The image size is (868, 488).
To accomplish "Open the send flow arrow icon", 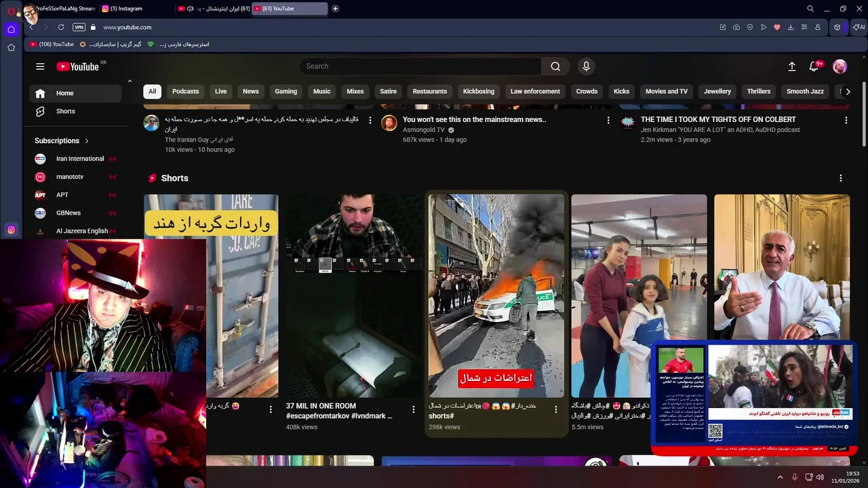I will (x=764, y=27).
